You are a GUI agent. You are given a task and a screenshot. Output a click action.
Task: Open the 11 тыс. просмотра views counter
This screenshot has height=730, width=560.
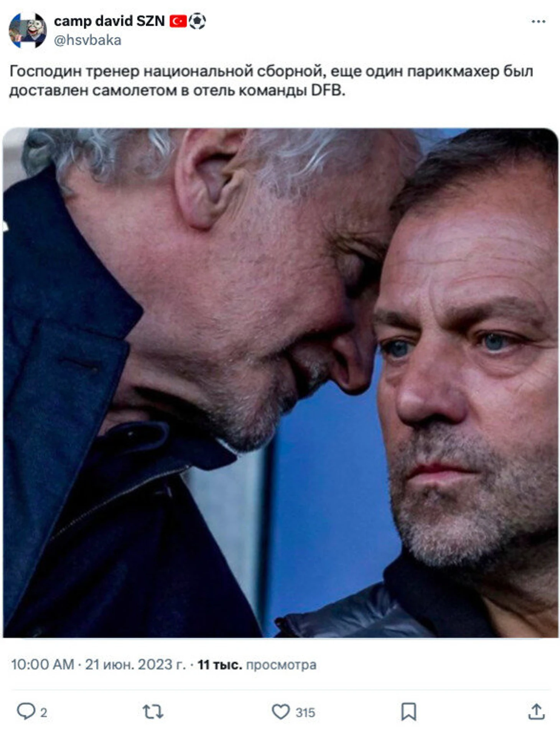pyautogui.click(x=257, y=664)
